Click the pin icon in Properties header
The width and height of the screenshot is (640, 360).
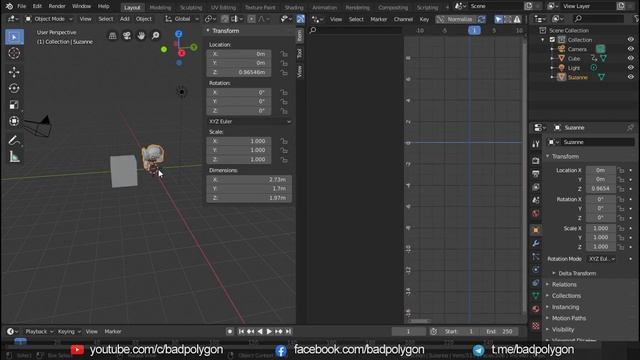(x=630, y=128)
